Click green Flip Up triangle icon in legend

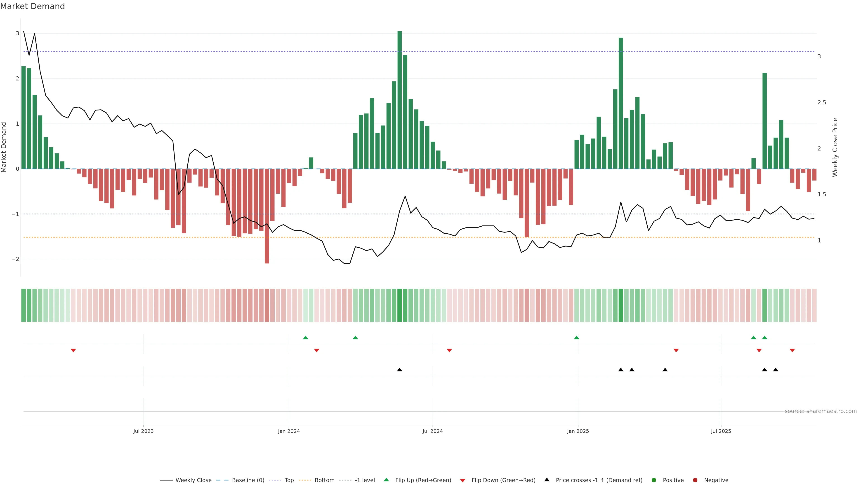387,480
